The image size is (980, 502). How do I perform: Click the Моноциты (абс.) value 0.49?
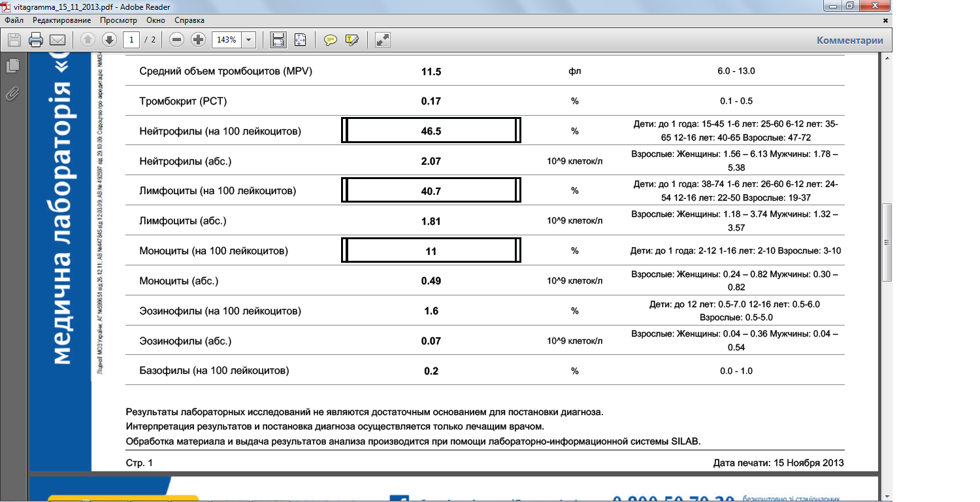tap(431, 281)
